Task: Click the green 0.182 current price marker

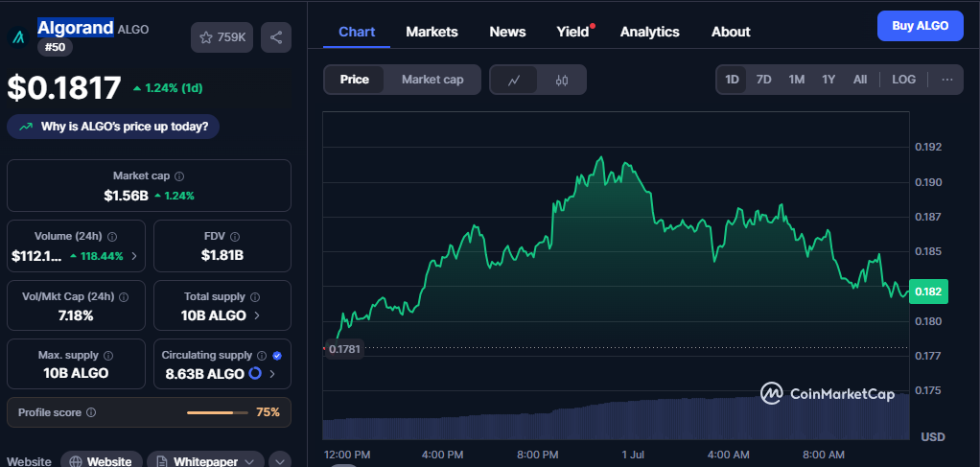Action: click(928, 292)
